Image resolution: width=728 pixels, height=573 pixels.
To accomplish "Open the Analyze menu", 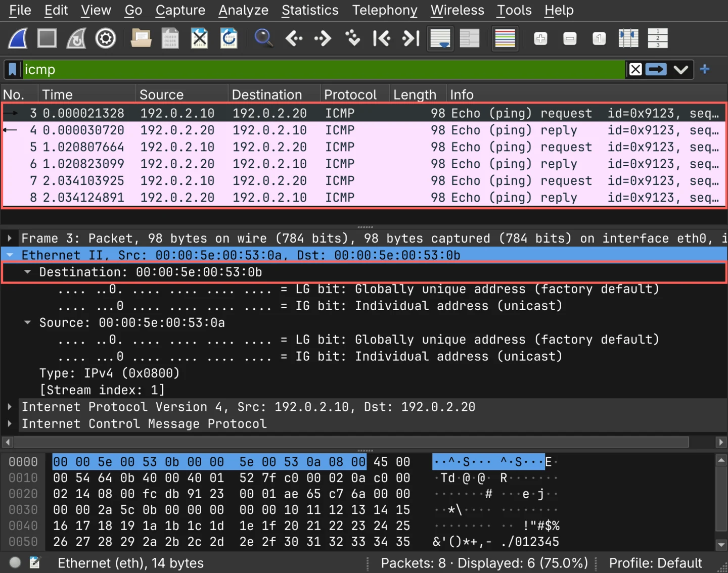I will [243, 10].
